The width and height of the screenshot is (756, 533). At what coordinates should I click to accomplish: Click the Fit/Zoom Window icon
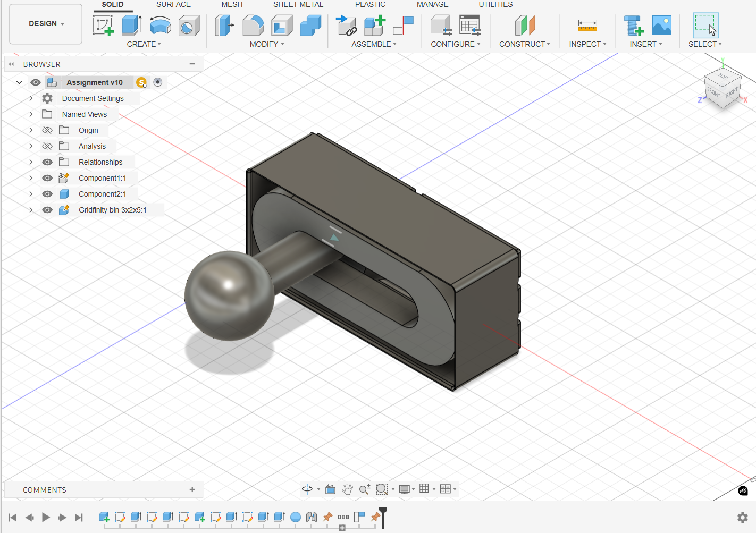pos(382,489)
